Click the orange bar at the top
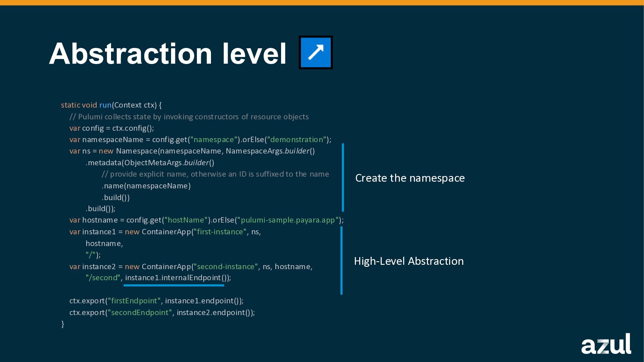The height and width of the screenshot is (362, 644). coord(322,3)
